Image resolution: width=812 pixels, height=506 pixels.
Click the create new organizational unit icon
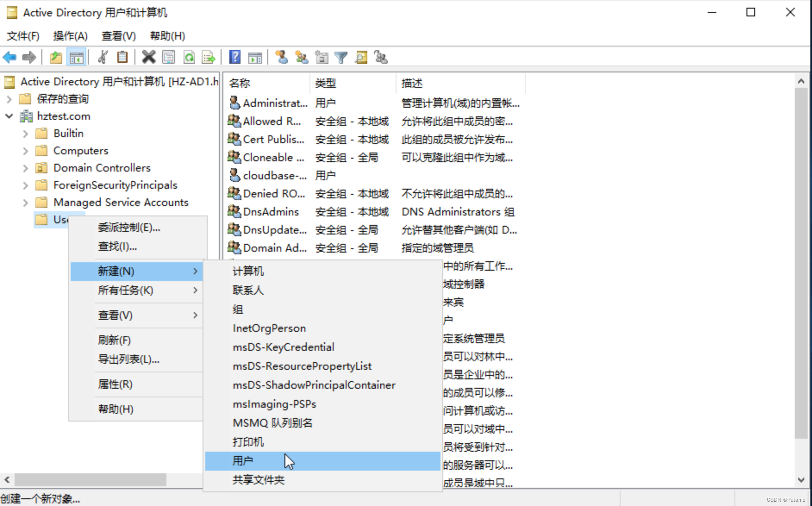[x=322, y=57]
